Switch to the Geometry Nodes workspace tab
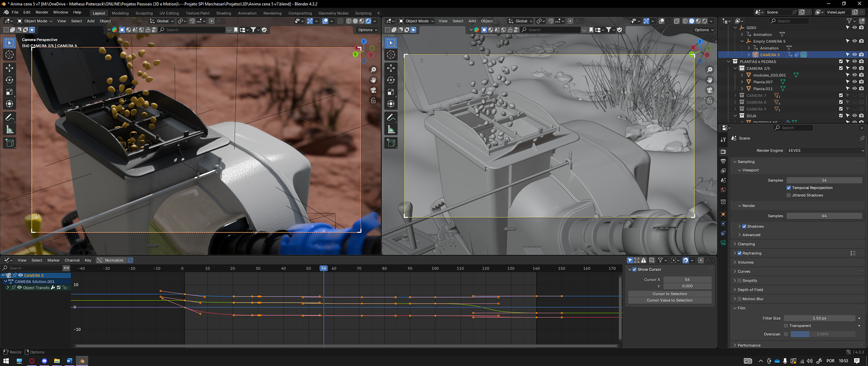The width and height of the screenshot is (868, 366). point(333,13)
